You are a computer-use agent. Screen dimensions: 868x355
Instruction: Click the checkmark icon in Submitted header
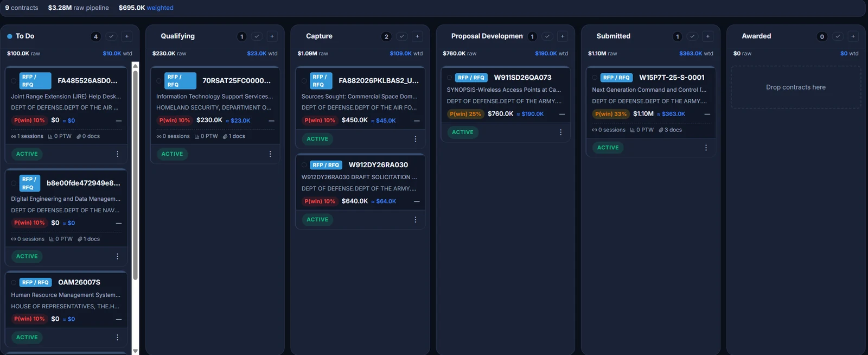pos(692,36)
